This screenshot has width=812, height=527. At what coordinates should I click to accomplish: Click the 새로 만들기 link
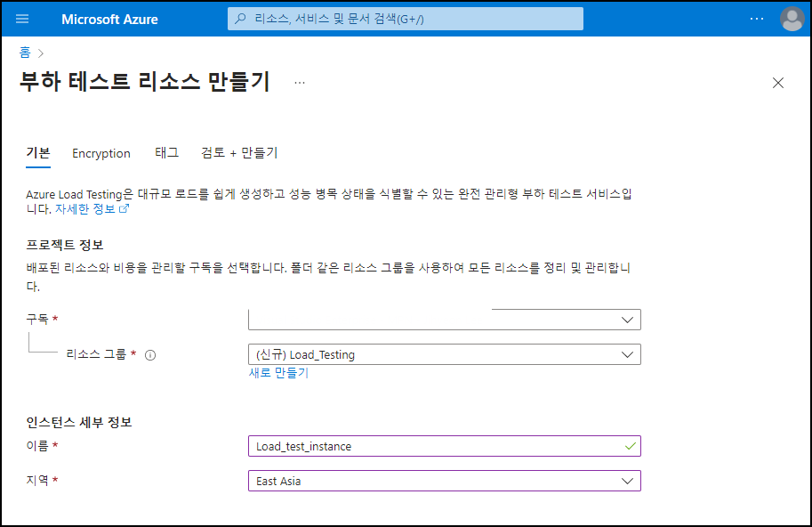click(278, 373)
